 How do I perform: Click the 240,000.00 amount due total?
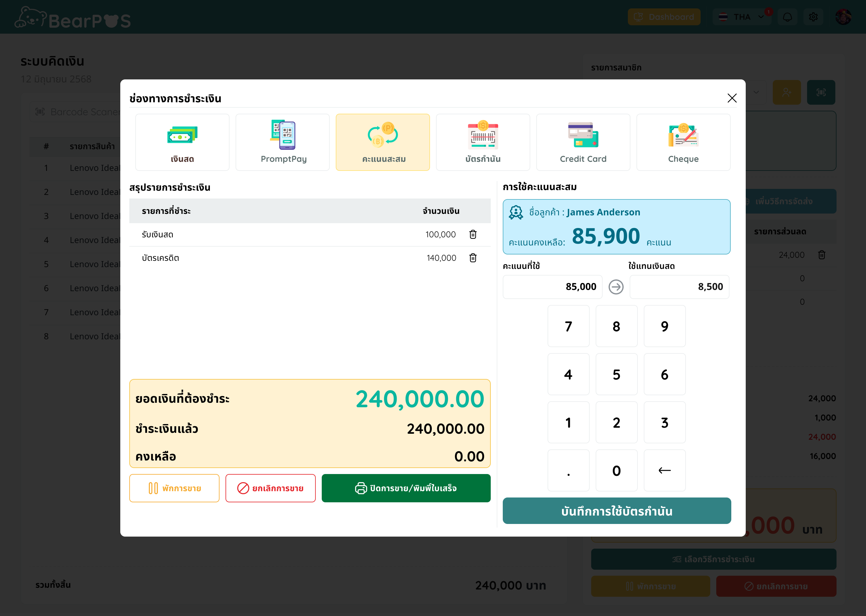point(420,399)
